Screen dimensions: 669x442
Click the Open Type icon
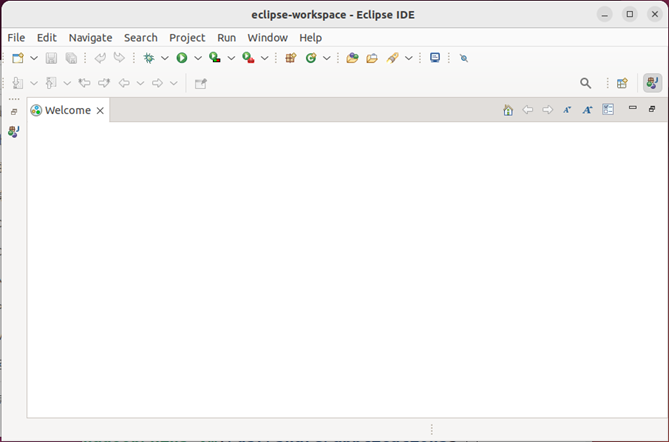352,58
